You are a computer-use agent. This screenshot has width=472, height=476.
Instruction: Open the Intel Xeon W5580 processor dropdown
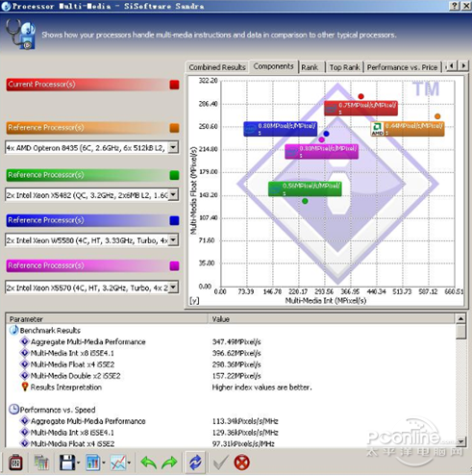click(173, 239)
